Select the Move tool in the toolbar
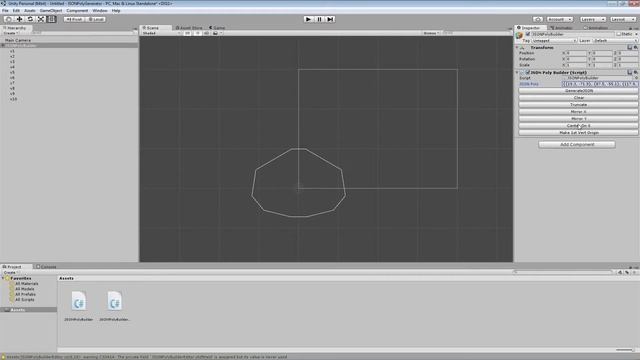640x360 pixels. (19, 19)
